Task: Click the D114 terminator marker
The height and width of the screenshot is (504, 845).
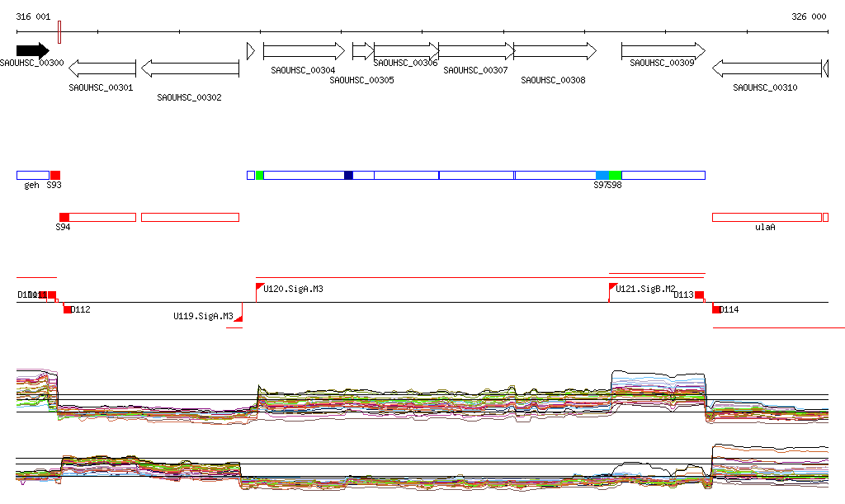Action: tap(716, 309)
